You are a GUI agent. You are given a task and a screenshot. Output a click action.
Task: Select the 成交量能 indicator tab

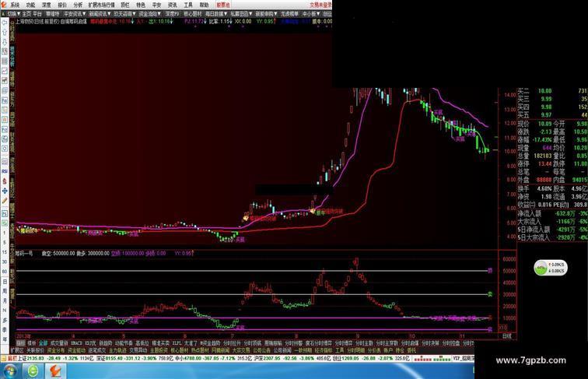click(59, 343)
